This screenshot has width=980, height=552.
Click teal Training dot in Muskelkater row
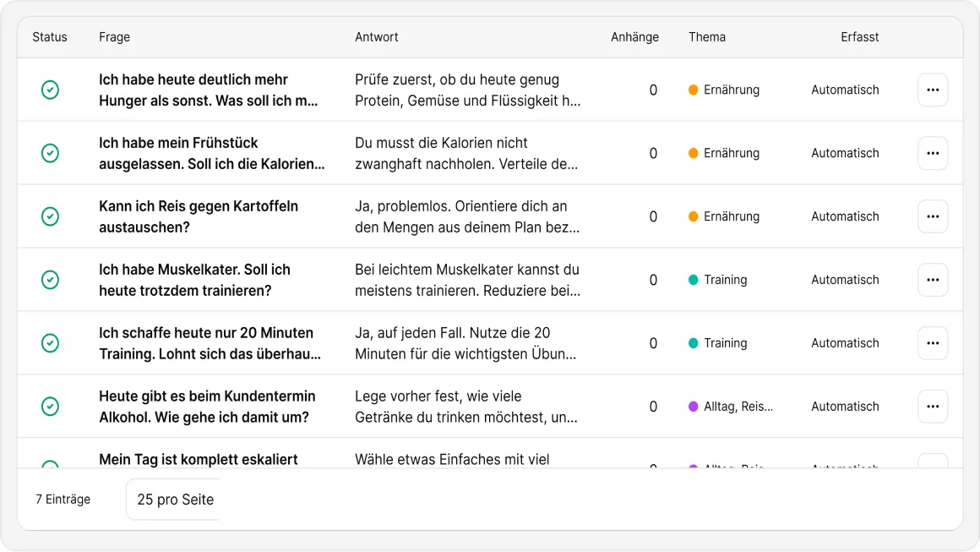click(x=693, y=280)
